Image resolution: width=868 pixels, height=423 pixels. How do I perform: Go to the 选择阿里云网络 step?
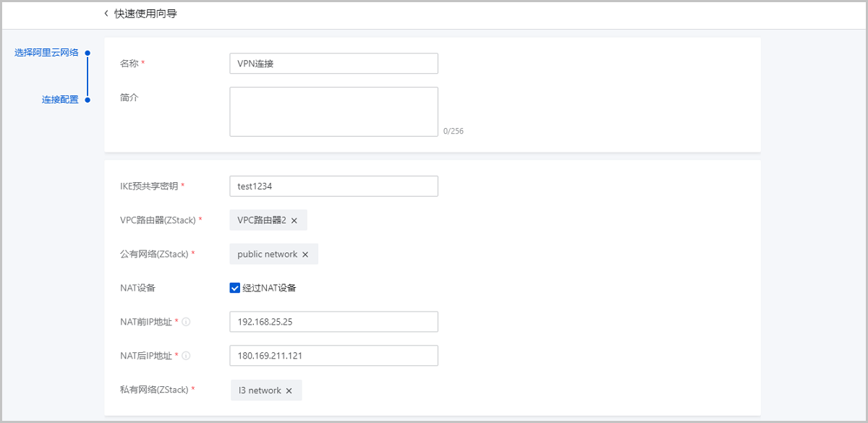click(x=46, y=53)
